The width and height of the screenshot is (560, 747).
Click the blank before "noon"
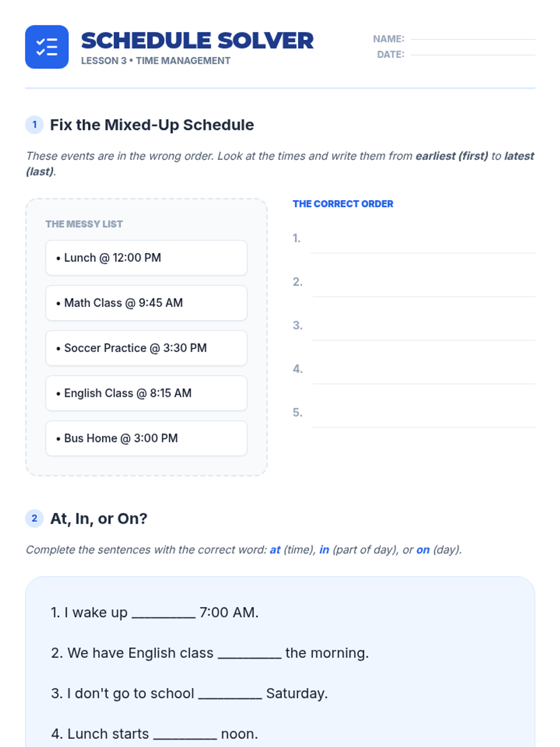point(185,735)
